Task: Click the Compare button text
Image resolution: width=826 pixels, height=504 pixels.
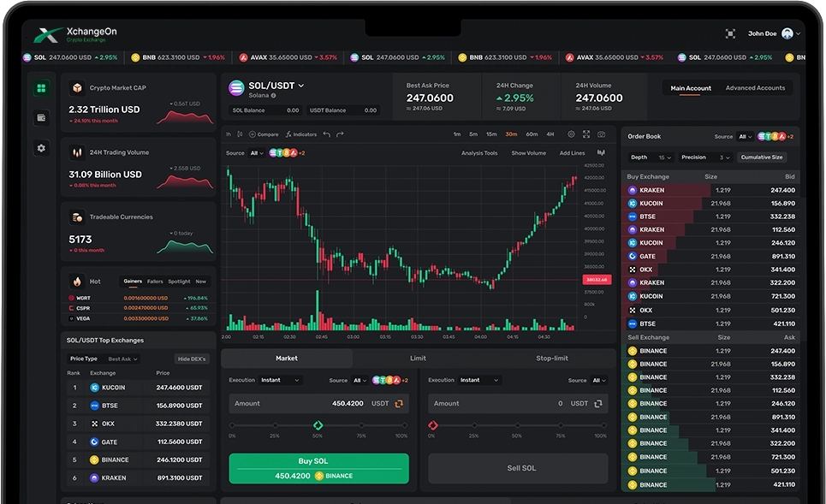Action: [x=268, y=134]
